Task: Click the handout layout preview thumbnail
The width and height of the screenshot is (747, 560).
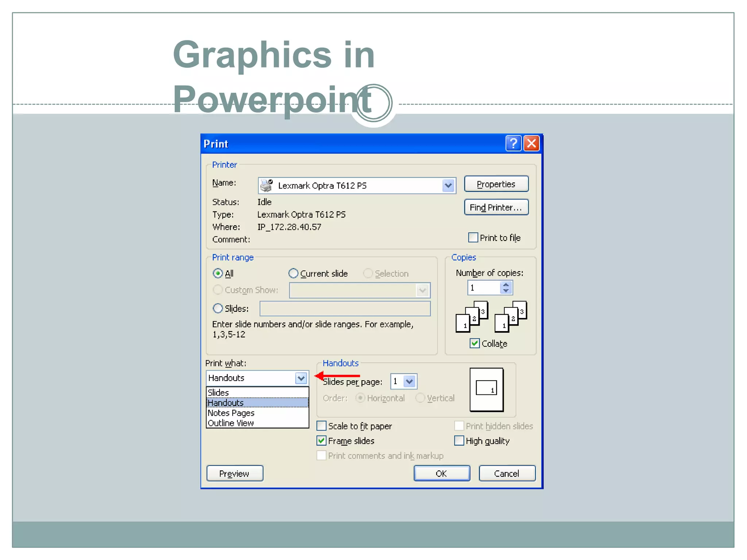Action: 487,390
